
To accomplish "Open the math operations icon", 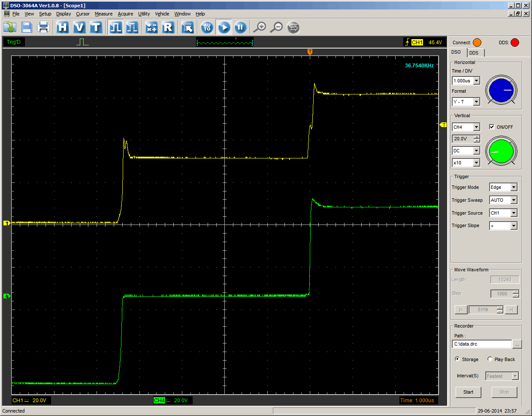I will [151, 27].
